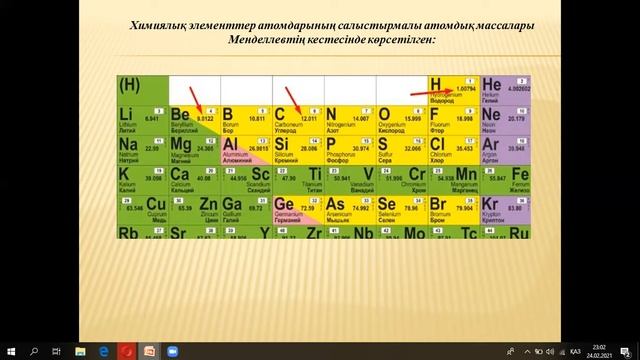Click the Mg magnesium cell

[195, 150]
